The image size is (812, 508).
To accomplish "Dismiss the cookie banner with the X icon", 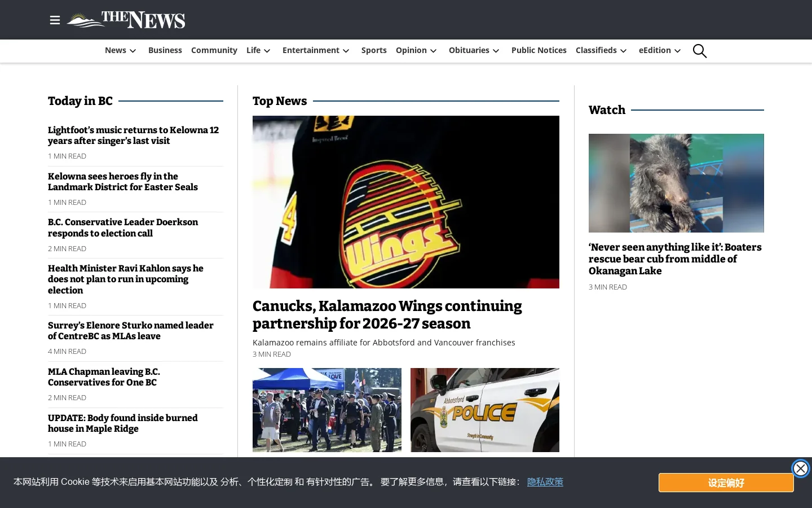I will [801, 468].
